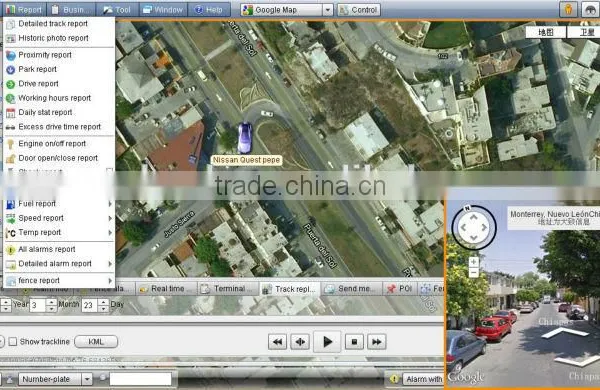Click the Control button

[359, 10]
